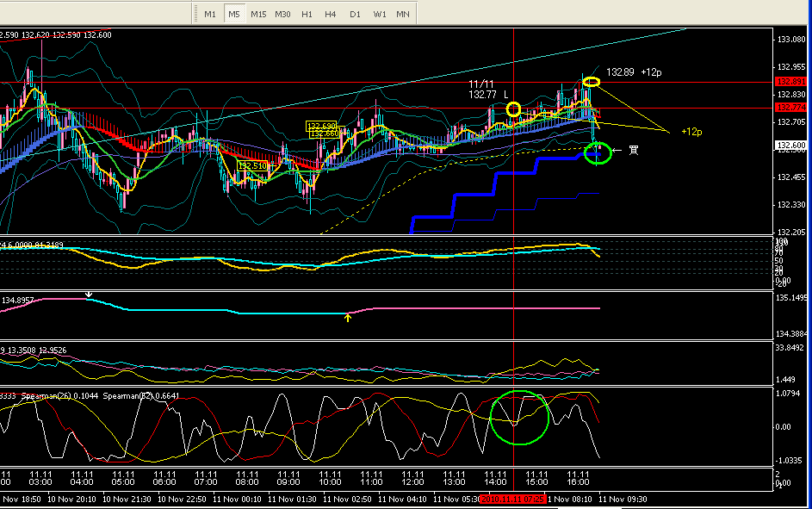Click the current price tag 132.600

coord(790,145)
